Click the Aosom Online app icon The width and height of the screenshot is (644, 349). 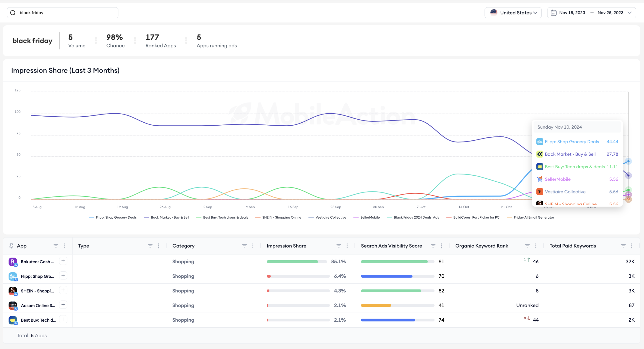click(13, 306)
